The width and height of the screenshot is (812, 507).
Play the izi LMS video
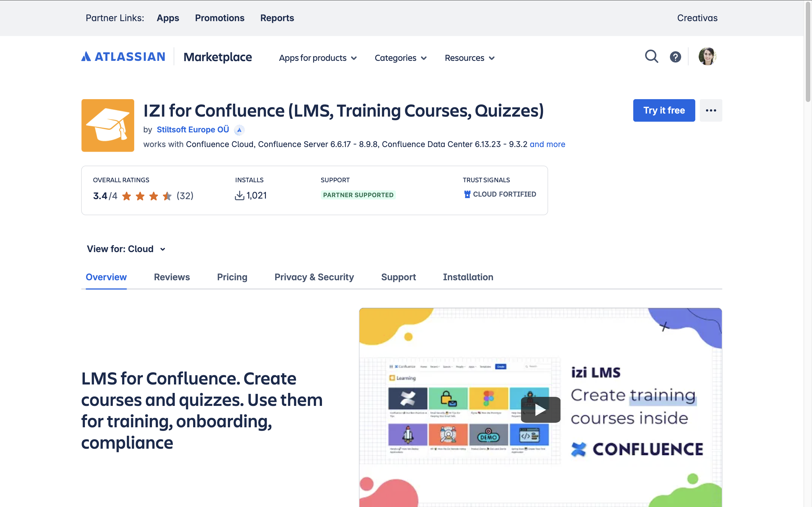[x=540, y=410]
